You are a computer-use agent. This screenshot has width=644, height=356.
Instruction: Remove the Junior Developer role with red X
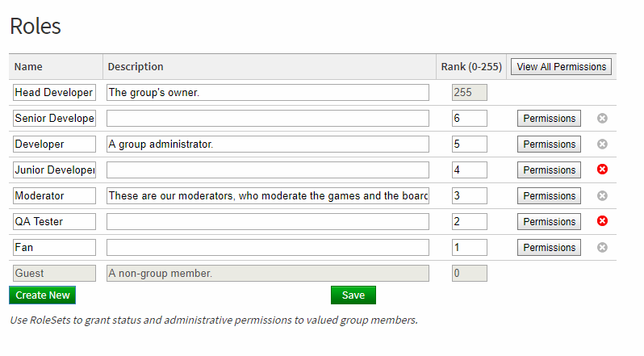coord(602,170)
